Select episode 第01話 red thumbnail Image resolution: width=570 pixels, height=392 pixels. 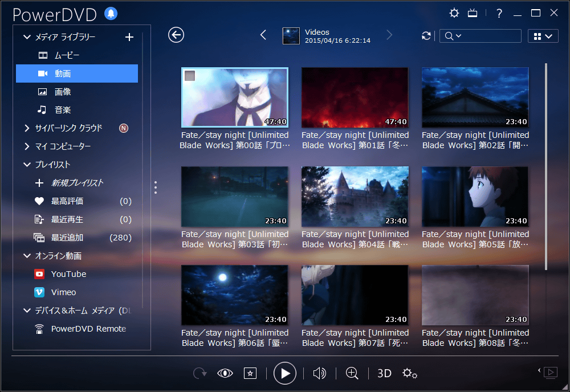pyautogui.click(x=355, y=97)
